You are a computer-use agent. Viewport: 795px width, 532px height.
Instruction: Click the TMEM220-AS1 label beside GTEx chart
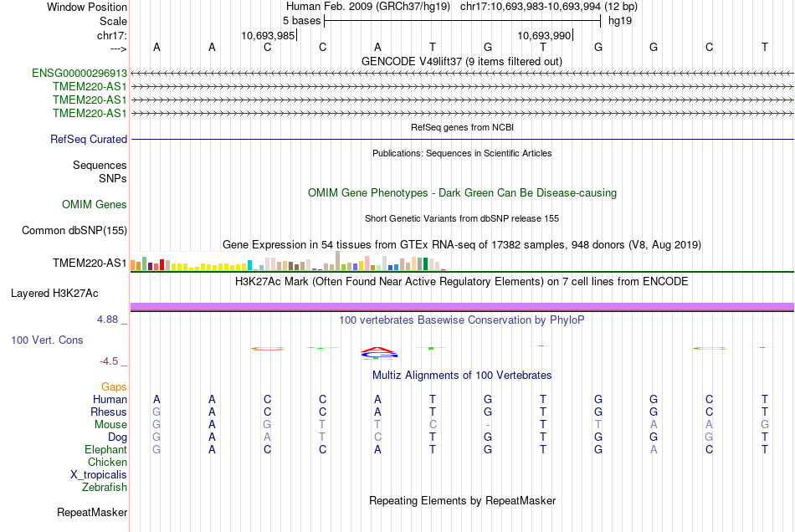point(90,263)
